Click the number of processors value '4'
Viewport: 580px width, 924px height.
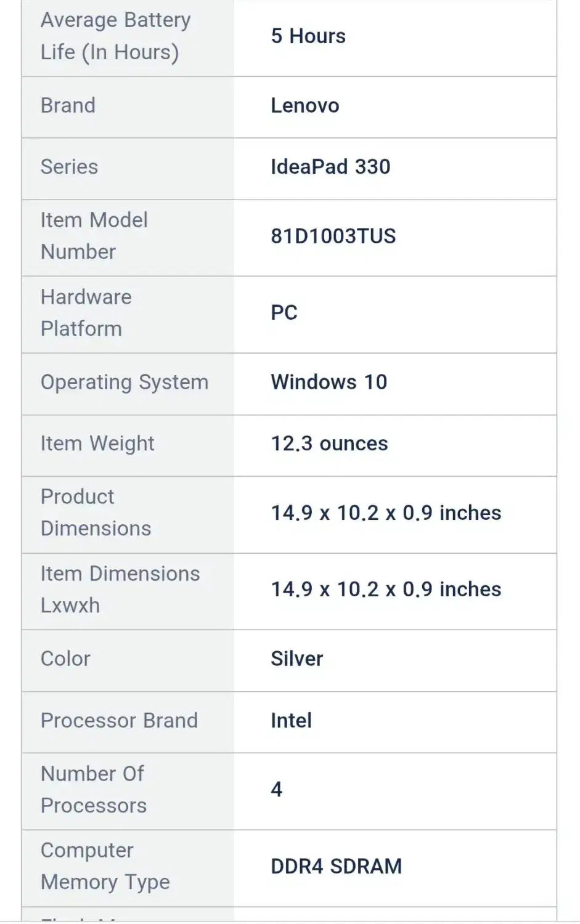277,790
